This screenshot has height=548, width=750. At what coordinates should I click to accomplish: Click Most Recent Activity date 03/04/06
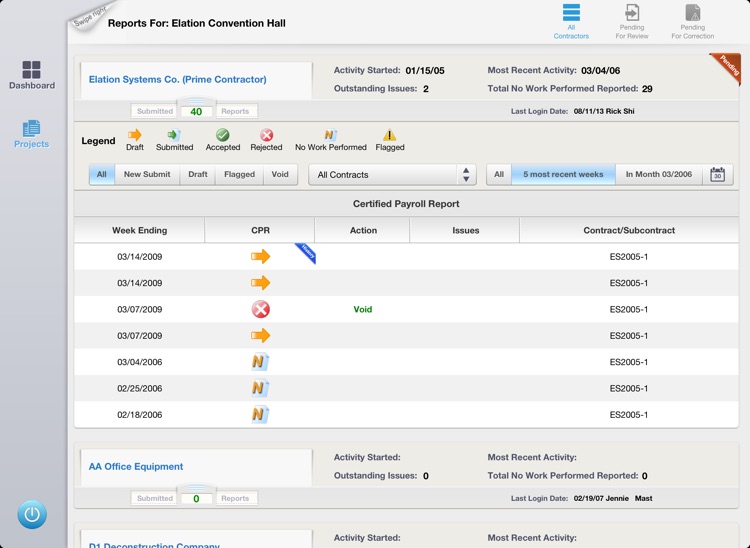point(600,70)
